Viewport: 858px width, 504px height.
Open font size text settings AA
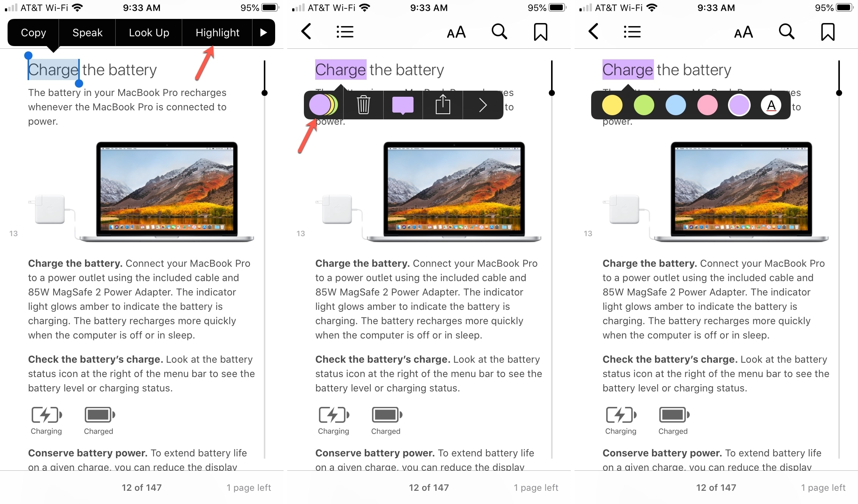tap(458, 32)
